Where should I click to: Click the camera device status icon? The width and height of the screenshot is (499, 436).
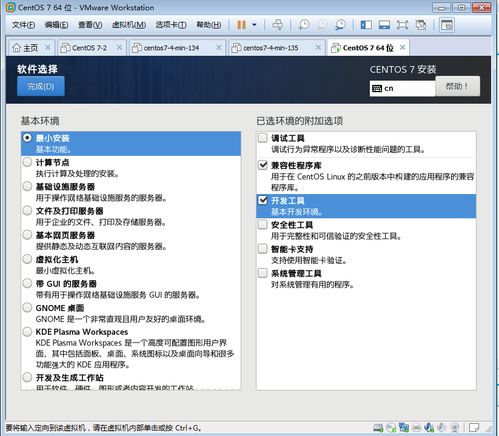455,427
